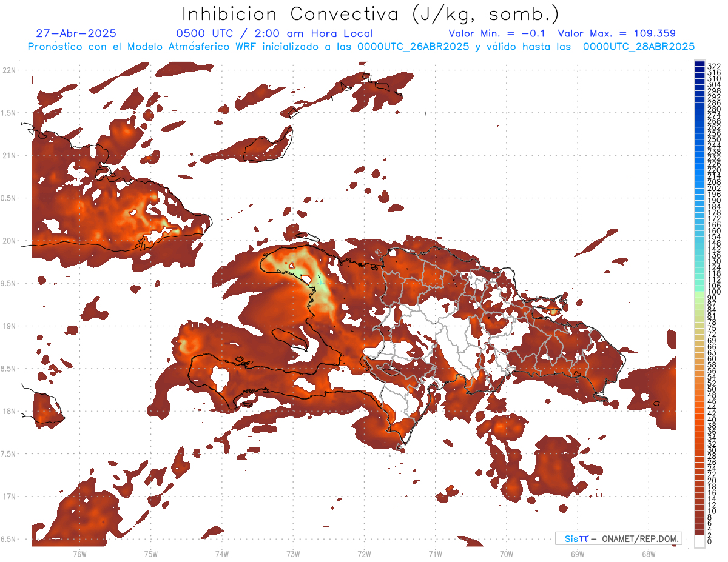Click the '7.5N' latitude label
The height and width of the screenshot is (562, 728).
tap(9, 453)
